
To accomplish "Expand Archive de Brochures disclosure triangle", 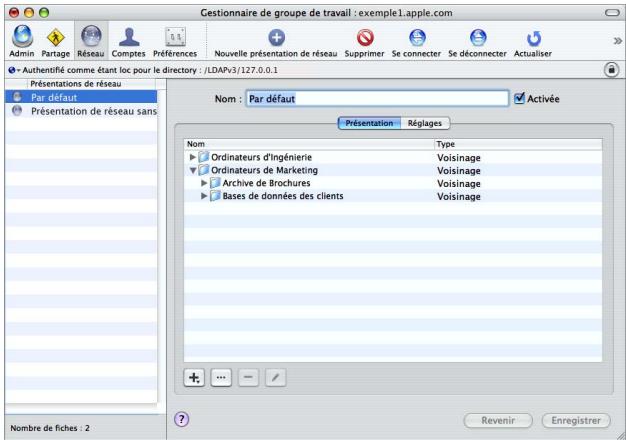I will (204, 183).
